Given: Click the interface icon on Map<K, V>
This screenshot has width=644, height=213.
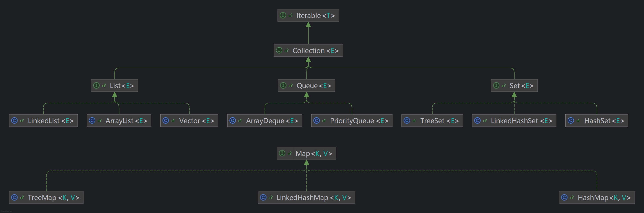Looking at the screenshot, I should pos(282,153).
